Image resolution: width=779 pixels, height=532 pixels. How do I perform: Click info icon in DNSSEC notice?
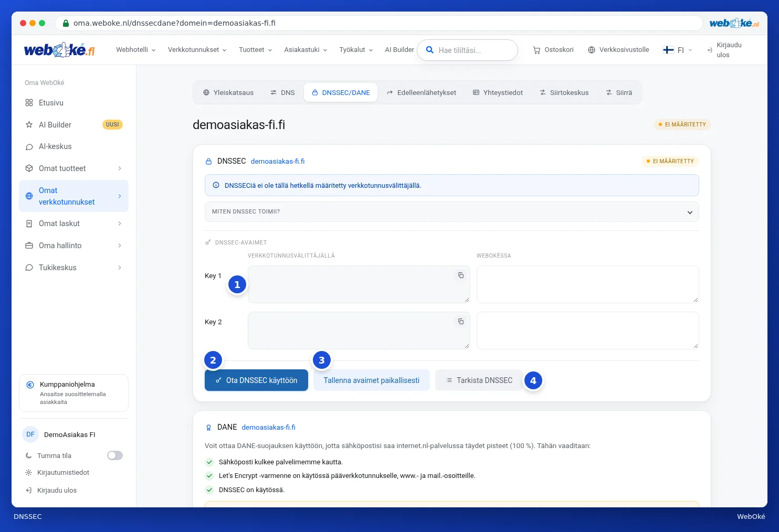coord(216,185)
